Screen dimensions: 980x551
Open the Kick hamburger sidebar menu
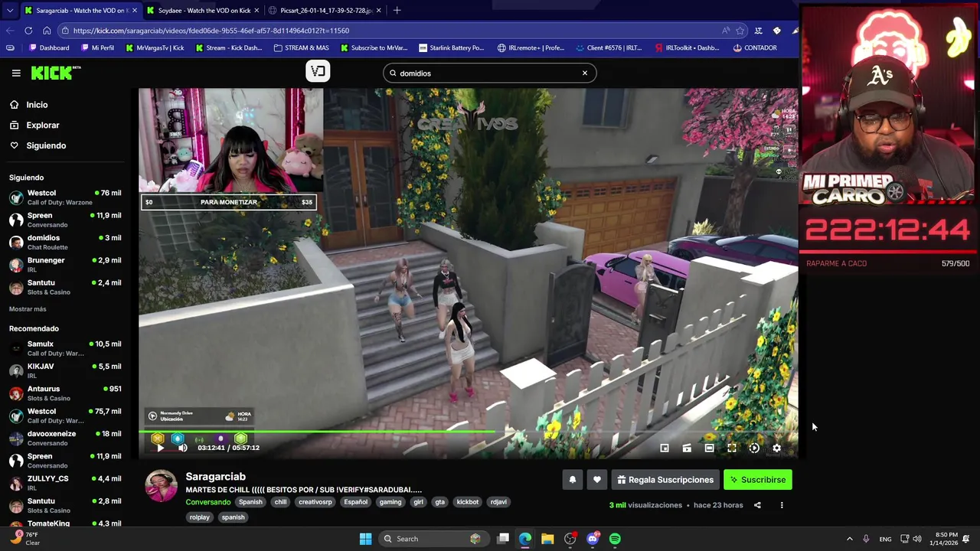point(16,73)
